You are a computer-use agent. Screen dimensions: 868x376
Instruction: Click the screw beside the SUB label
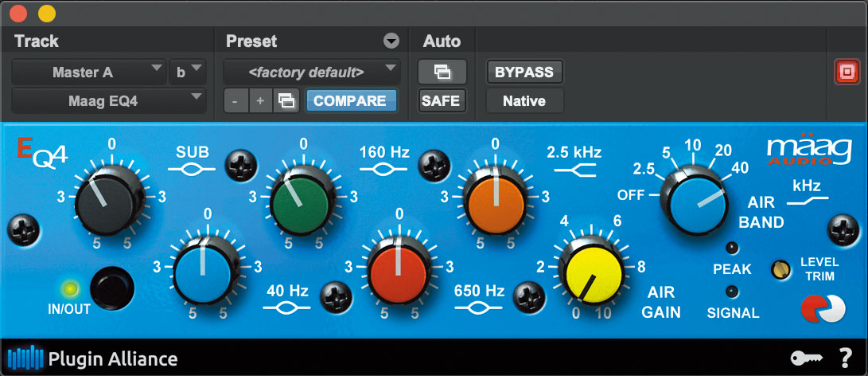(x=241, y=165)
